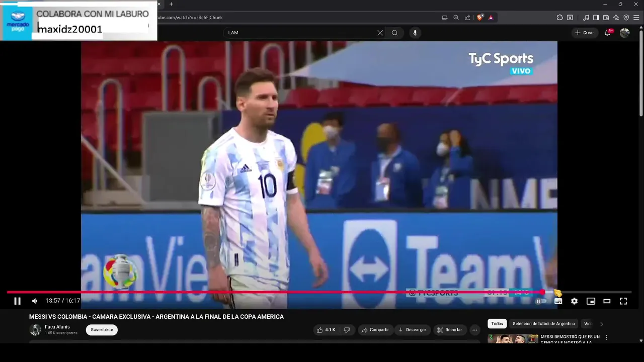The image size is (644, 362).
Task: Click the Compartir share button
Action: [375, 330]
